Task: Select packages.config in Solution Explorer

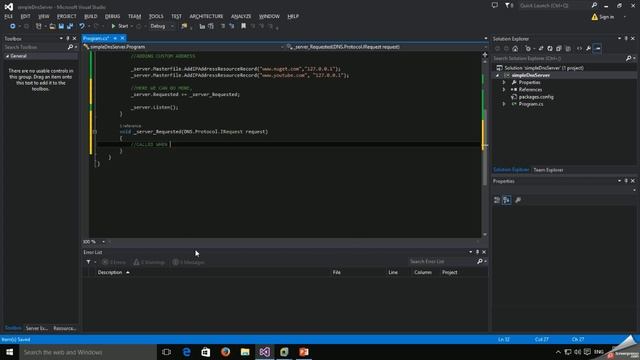Action: 536,97
